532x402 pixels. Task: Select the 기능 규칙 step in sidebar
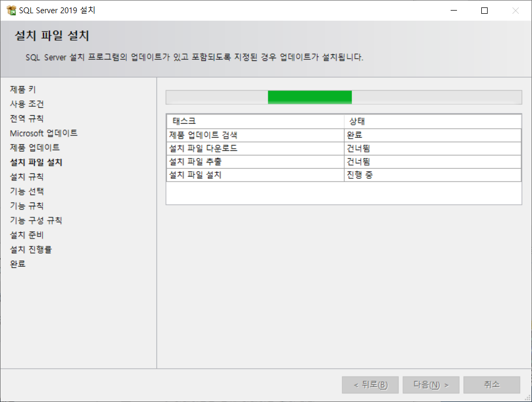click(x=27, y=206)
